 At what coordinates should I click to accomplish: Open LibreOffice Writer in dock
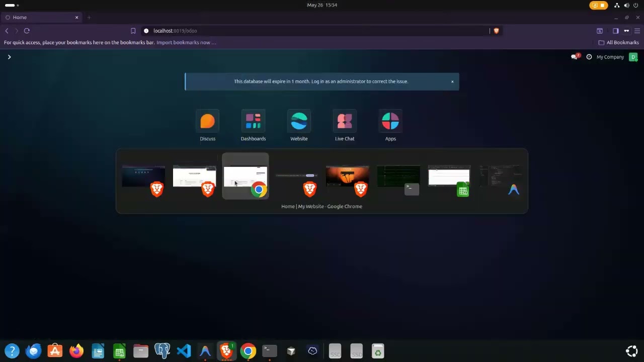(x=98, y=351)
